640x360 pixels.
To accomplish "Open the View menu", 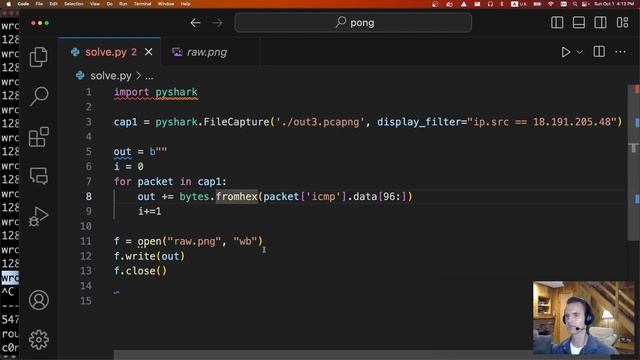I will pyautogui.click(x=95, y=4).
